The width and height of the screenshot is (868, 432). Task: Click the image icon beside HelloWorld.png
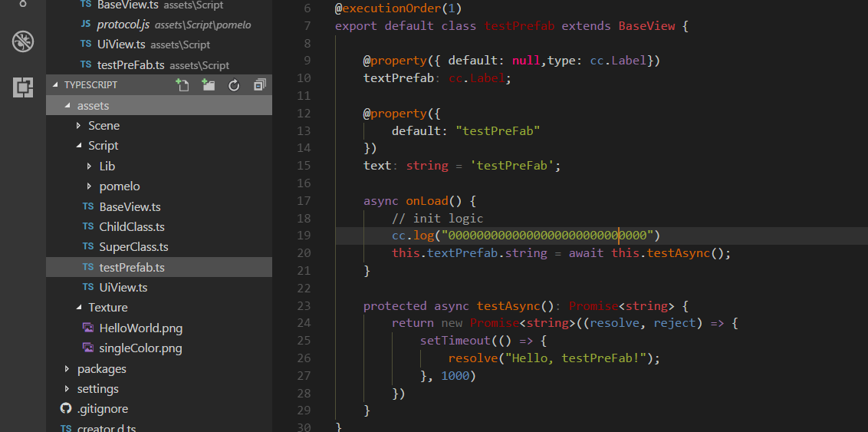point(88,328)
